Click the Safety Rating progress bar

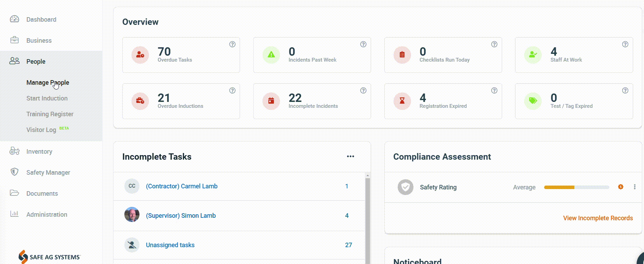pos(576,187)
